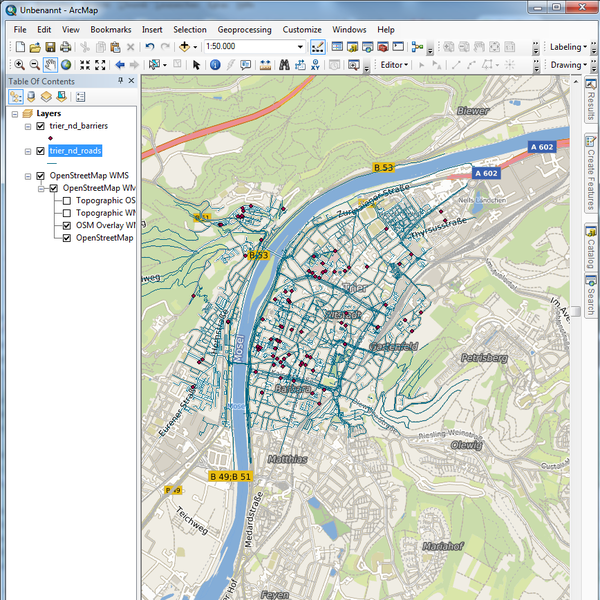Screen dimensions: 600x600
Task: Click fixed zoom in arrows icon
Action: point(85,65)
